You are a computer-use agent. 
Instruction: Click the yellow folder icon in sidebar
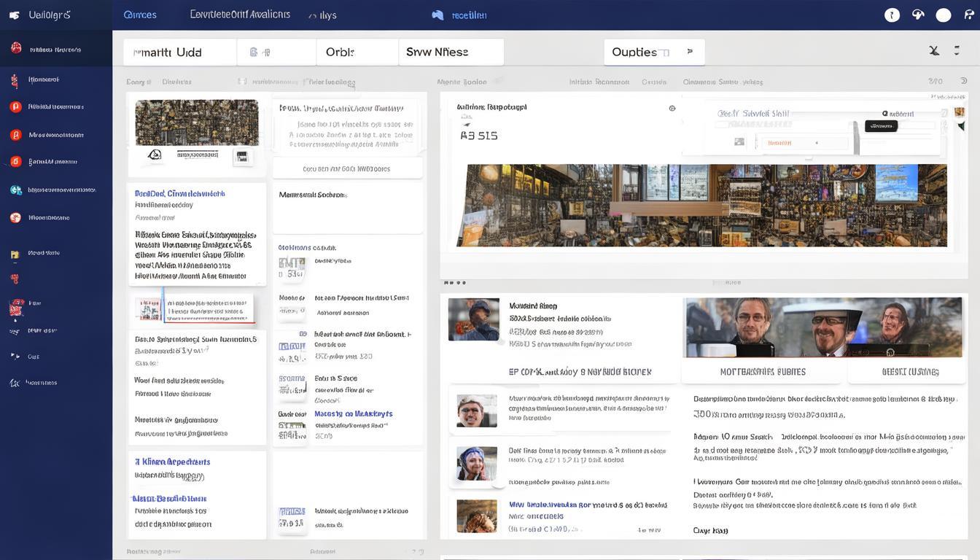click(15, 254)
